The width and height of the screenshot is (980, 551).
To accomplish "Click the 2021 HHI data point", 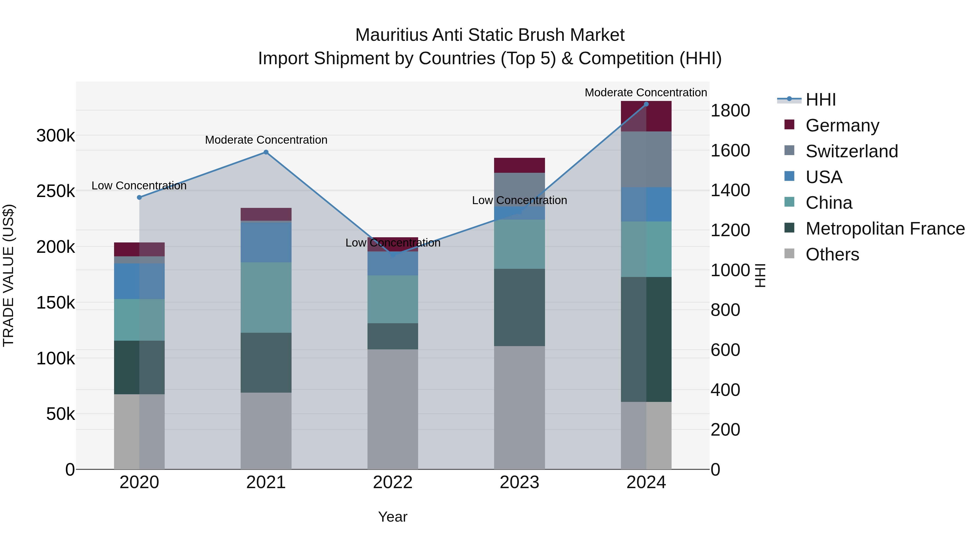I will 266,152.
